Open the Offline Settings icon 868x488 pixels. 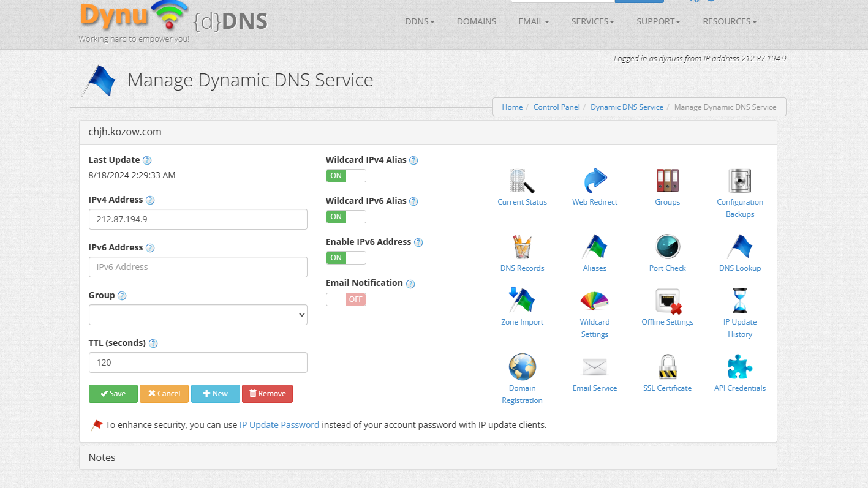click(x=667, y=301)
